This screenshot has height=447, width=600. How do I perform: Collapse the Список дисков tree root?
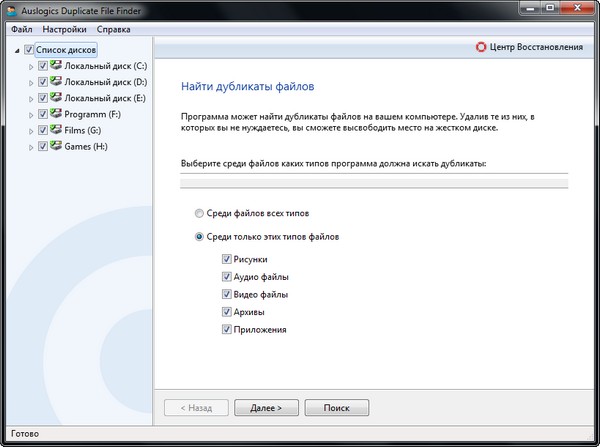click(16, 50)
